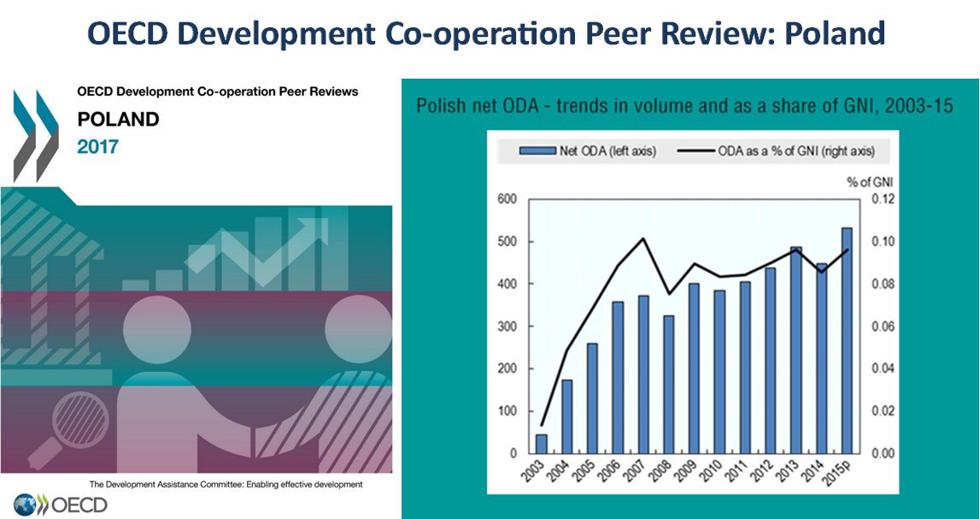Image resolution: width=980 pixels, height=519 pixels.
Task: Click the '2017' year on cover
Action: (97, 147)
